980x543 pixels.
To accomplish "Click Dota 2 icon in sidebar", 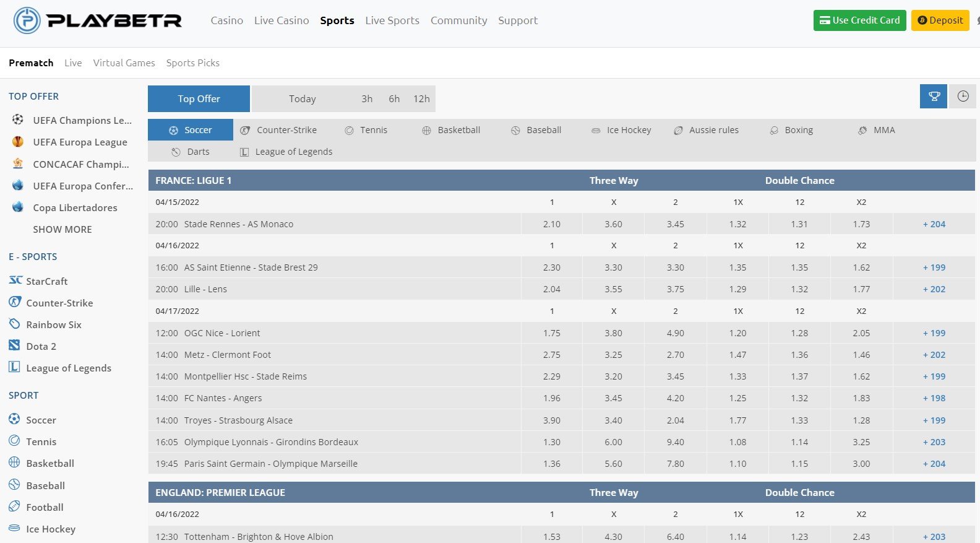I will 15,345.
